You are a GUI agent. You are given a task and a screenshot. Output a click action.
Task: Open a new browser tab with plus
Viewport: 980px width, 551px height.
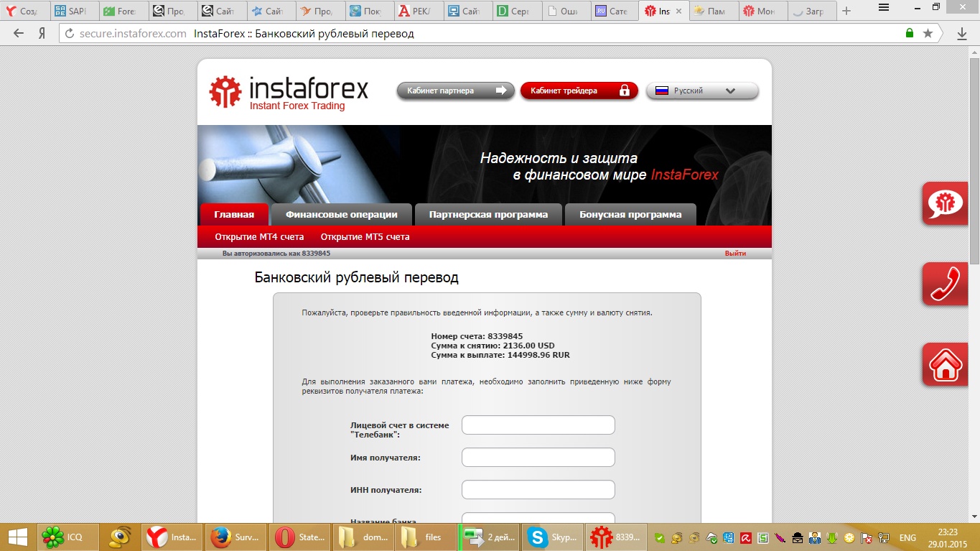tap(846, 11)
